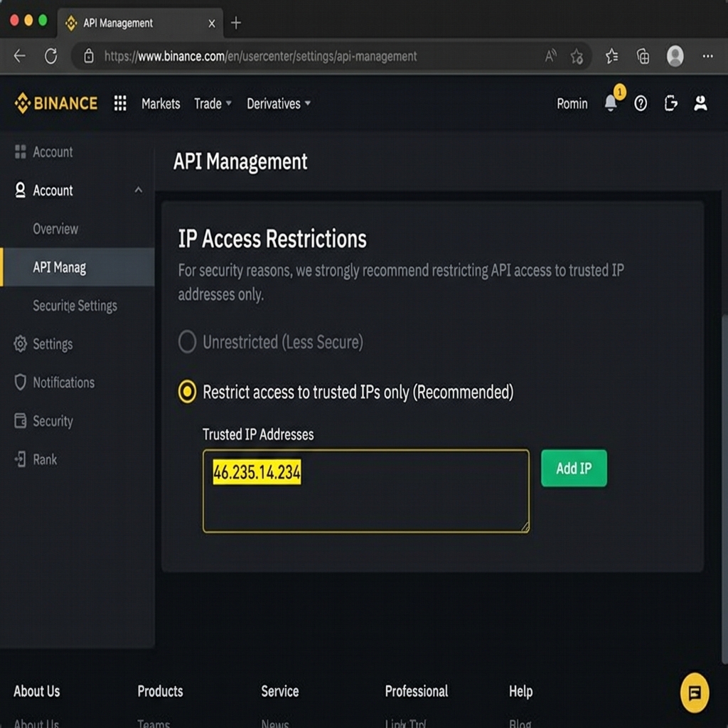Screen dimensions: 728x728
Task: Click the Settings gear icon in sidebar
Action: [x=20, y=344]
